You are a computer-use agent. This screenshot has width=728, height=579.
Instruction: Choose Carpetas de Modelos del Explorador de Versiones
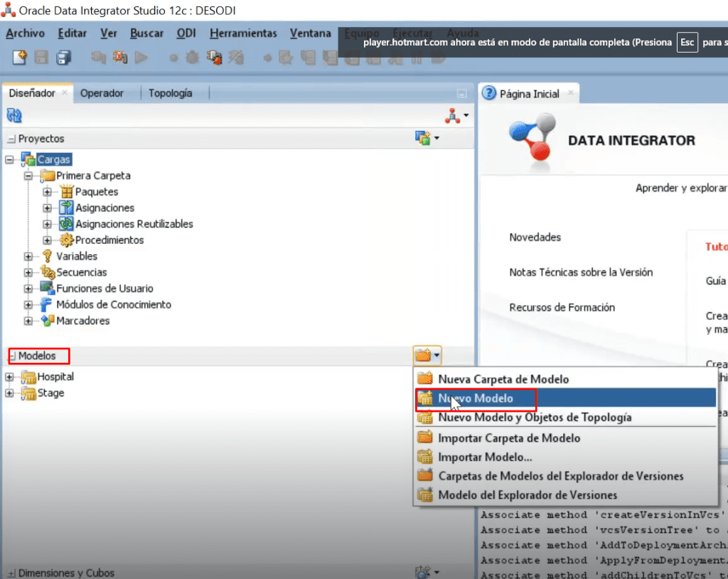(565, 476)
